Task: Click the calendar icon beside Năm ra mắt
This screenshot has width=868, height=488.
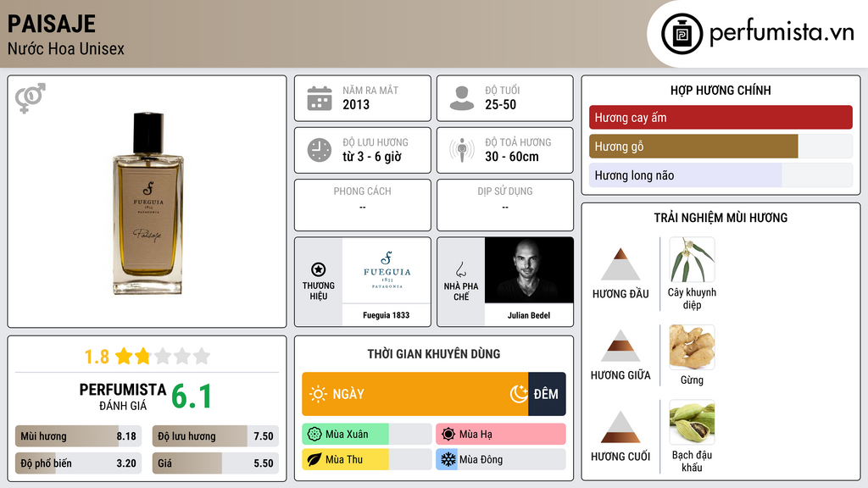Action: (x=320, y=98)
